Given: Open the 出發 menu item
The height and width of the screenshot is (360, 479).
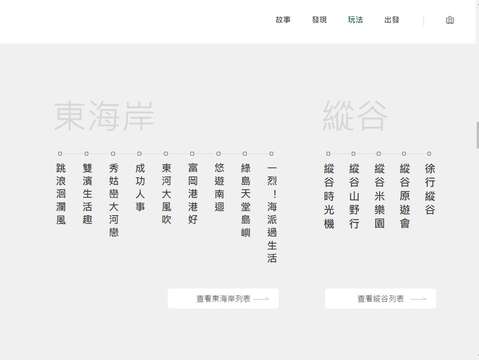Looking at the screenshot, I should click(x=391, y=20).
